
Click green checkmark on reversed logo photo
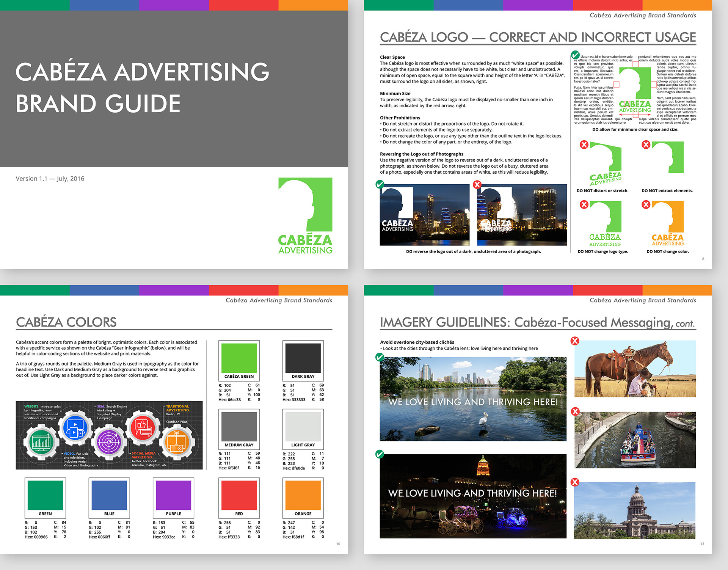coord(380,184)
